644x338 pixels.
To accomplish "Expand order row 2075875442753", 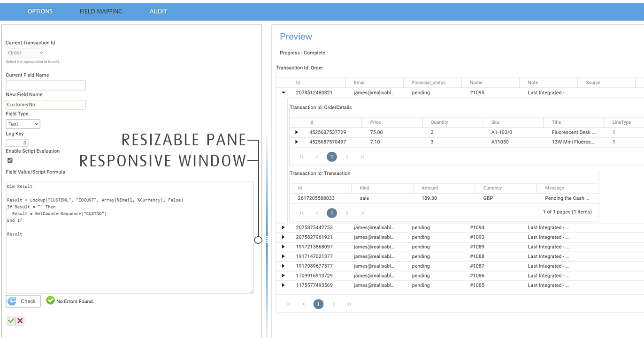I will [283, 228].
